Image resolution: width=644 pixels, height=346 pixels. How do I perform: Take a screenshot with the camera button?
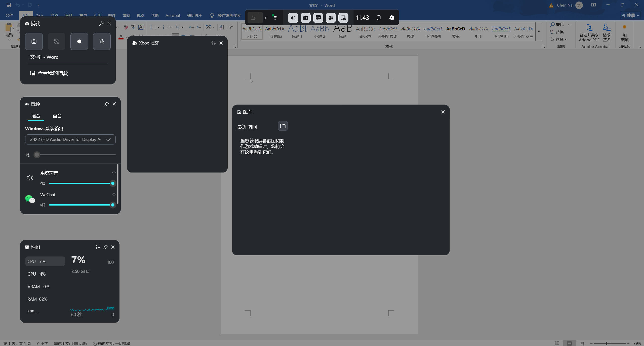point(34,41)
